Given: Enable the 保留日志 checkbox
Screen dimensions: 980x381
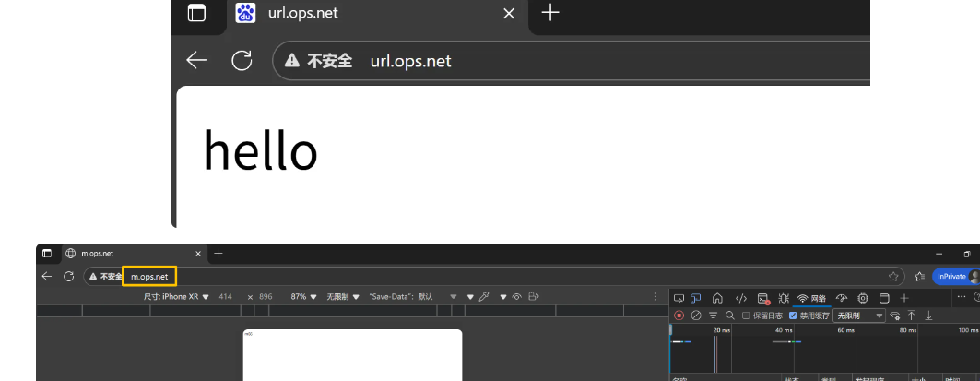Looking at the screenshot, I should point(746,316).
